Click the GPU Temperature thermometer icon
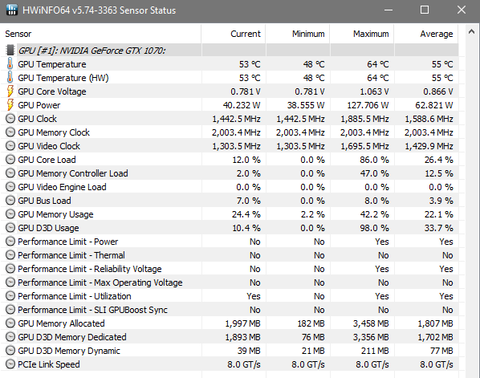This screenshot has width=480, height=378. 10,64
